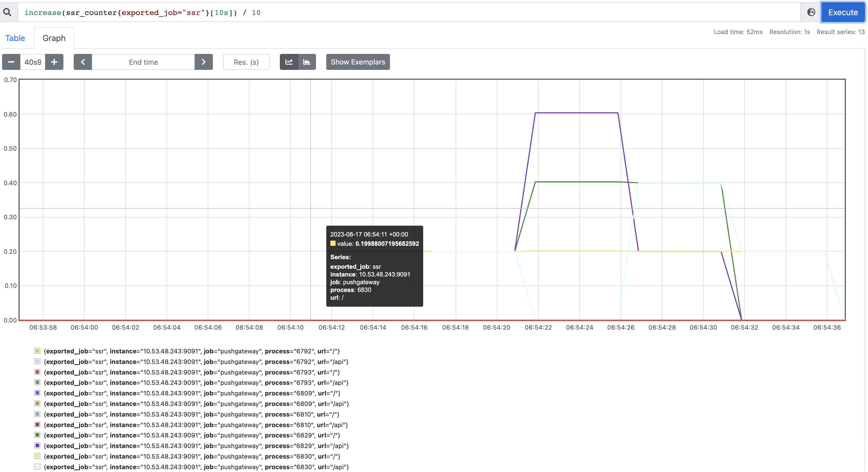Click the Execute button
Viewport: 868px width, 472px height.
(843, 12)
